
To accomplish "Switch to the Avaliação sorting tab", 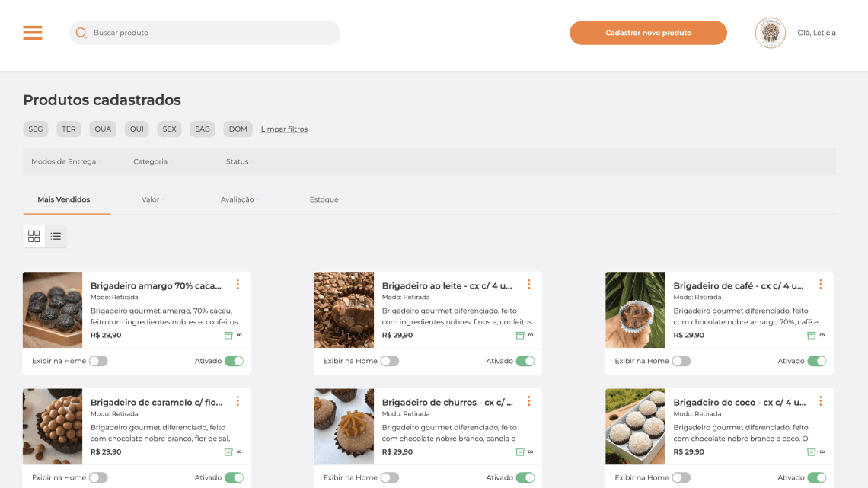I will point(239,199).
